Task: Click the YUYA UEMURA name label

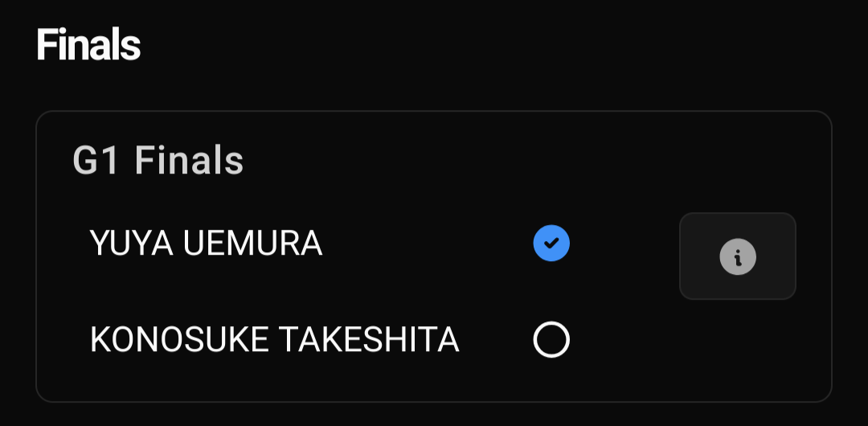Action: click(x=206, y=244)
